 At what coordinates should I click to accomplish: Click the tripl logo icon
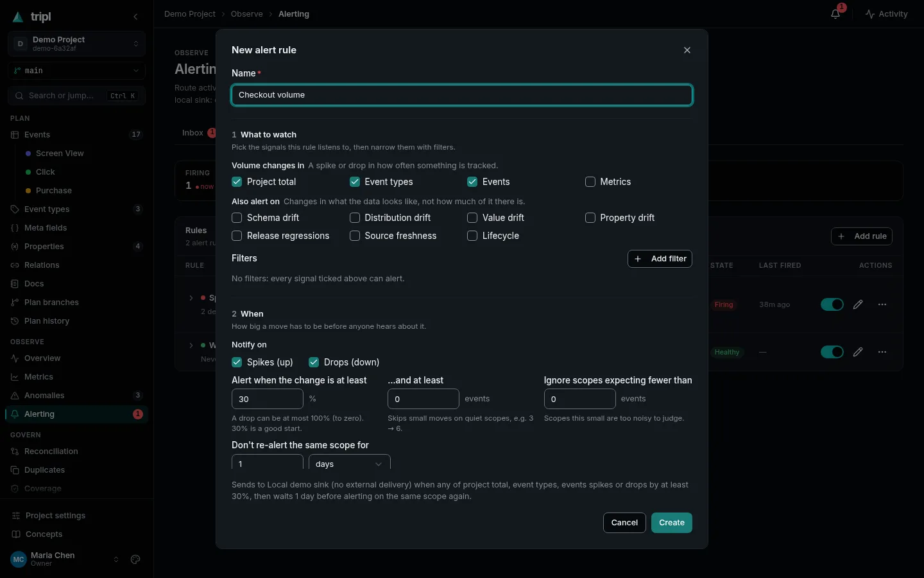(x=18, y=17)
